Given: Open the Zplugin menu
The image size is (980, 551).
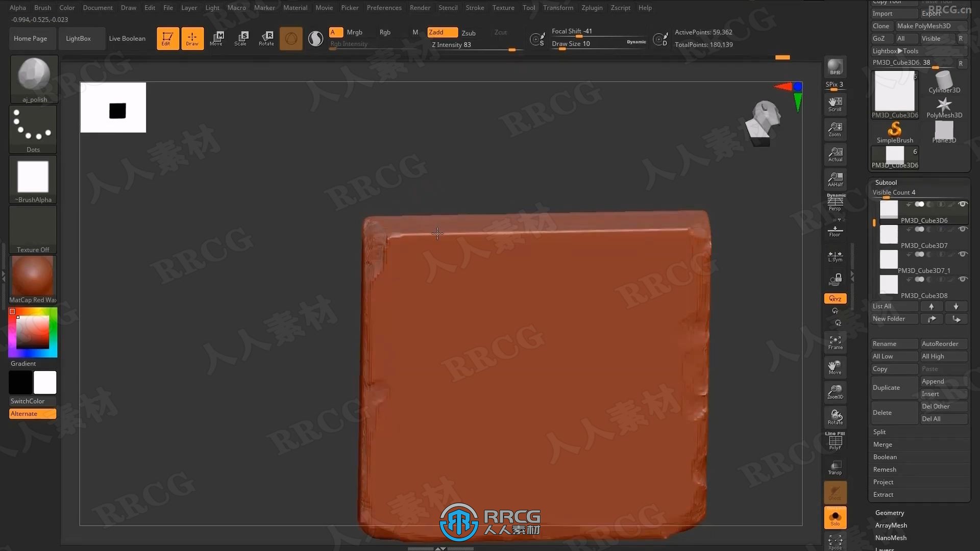Looking at the screenshot, I should [x=591, y=8].
